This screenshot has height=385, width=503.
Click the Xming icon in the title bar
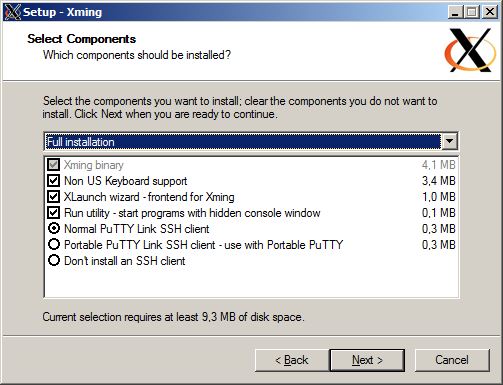tap(13, 12)
